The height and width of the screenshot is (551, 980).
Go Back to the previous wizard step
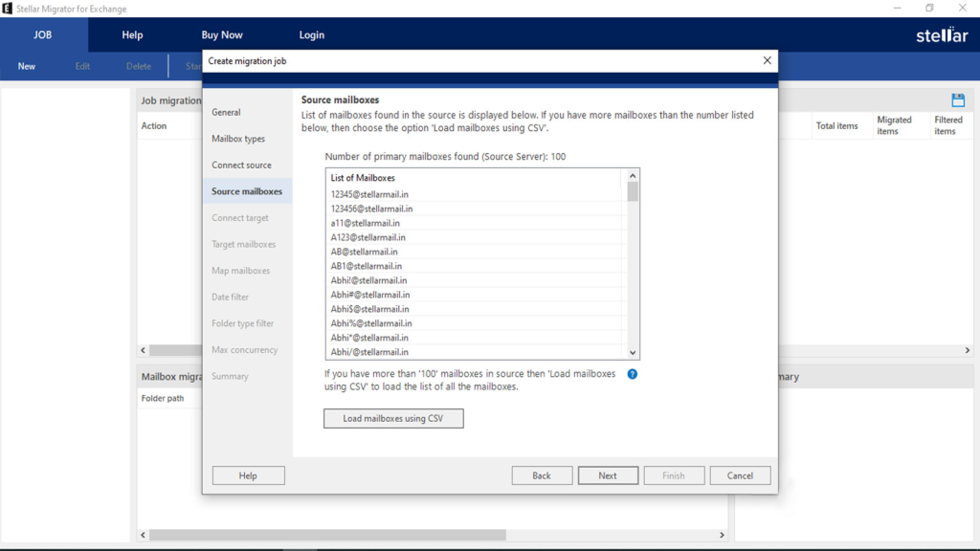pyautogui.click(x=542, y=475)
